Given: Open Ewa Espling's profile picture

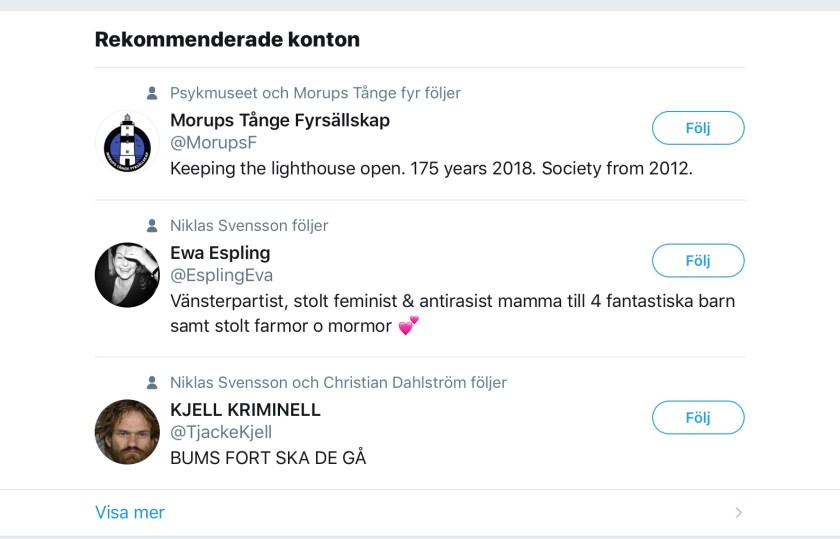Looking at the screenshot, I should pos(127,274).
